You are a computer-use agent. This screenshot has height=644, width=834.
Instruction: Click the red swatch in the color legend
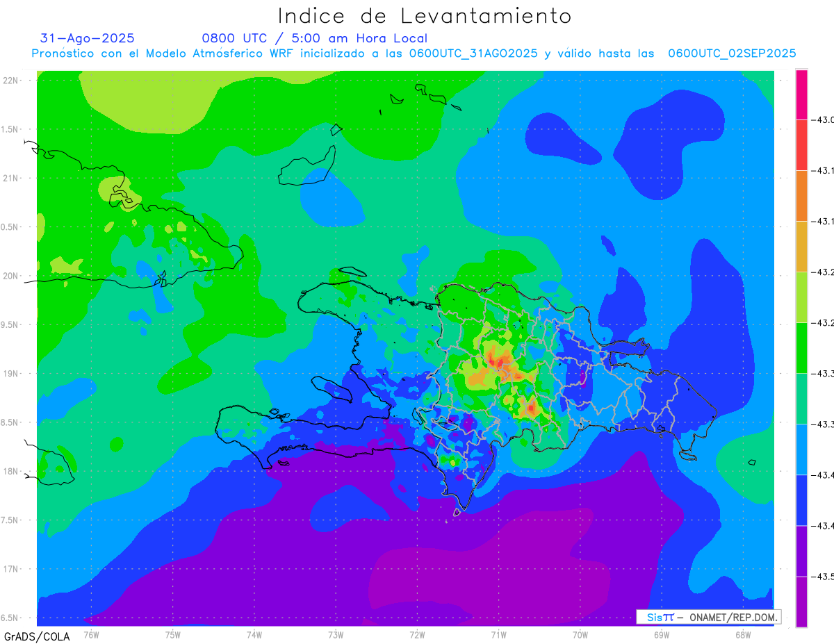click(x=801, y=145)
